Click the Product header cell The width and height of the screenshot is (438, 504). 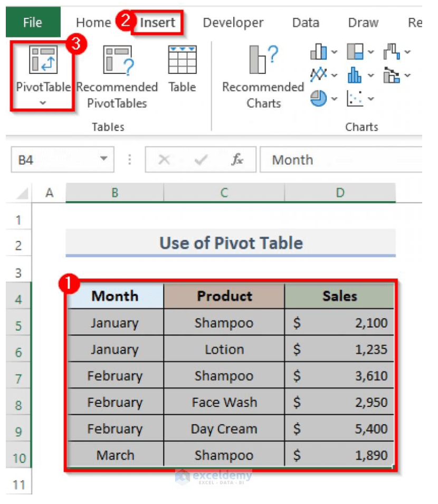[x=224, y=296]
